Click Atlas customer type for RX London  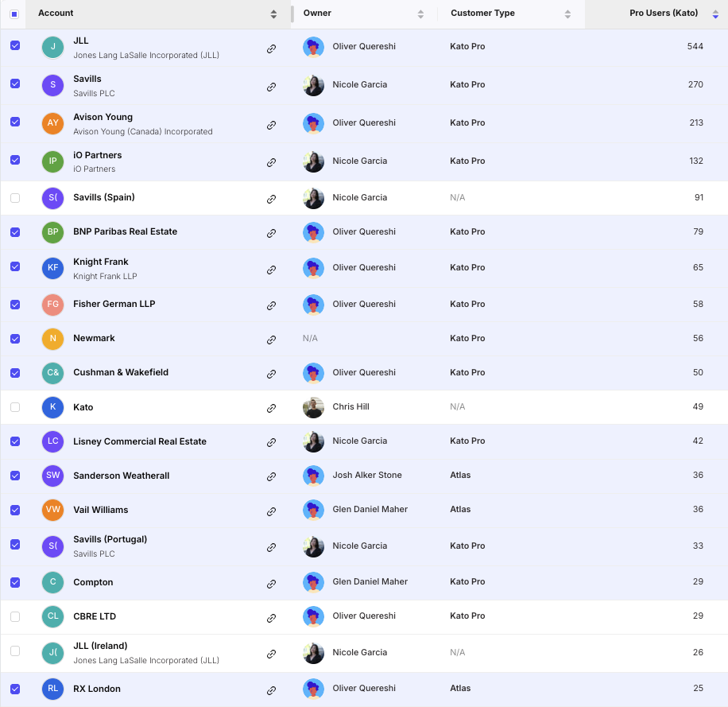pyautogui.click(x=460, y=688)
